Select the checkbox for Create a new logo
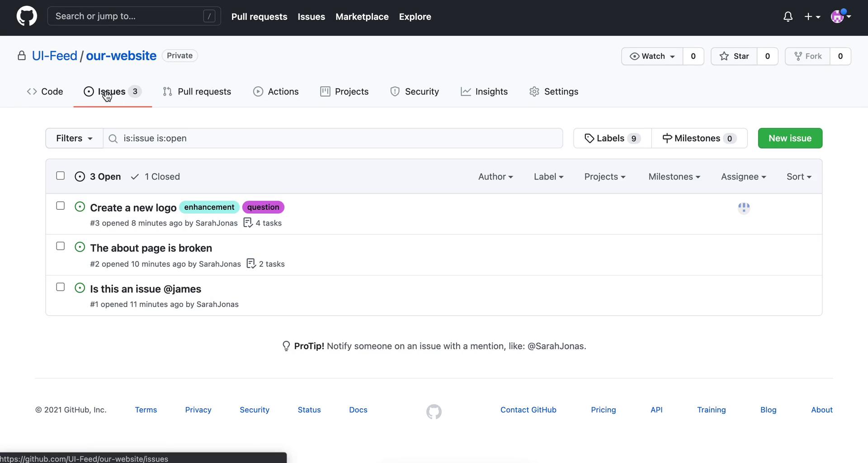The width and height of the screenshot is (868, 463). tap(60, 206)
